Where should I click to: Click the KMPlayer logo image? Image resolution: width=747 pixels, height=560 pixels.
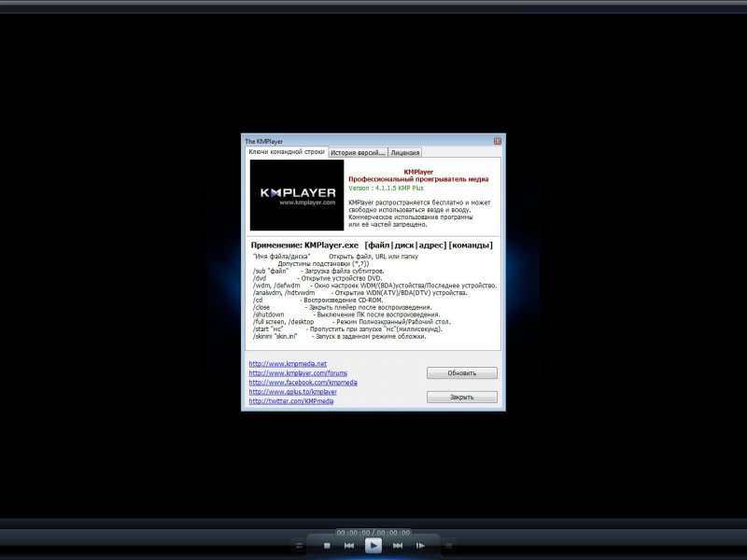(x=297, y=195)
